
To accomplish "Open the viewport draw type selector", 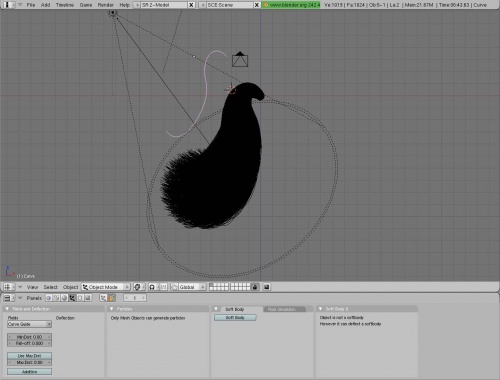I will pos(139,287).
